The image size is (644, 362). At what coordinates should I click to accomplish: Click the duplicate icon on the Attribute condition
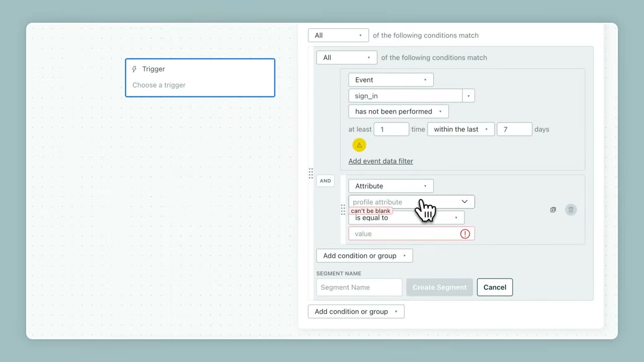pos(553,210)
